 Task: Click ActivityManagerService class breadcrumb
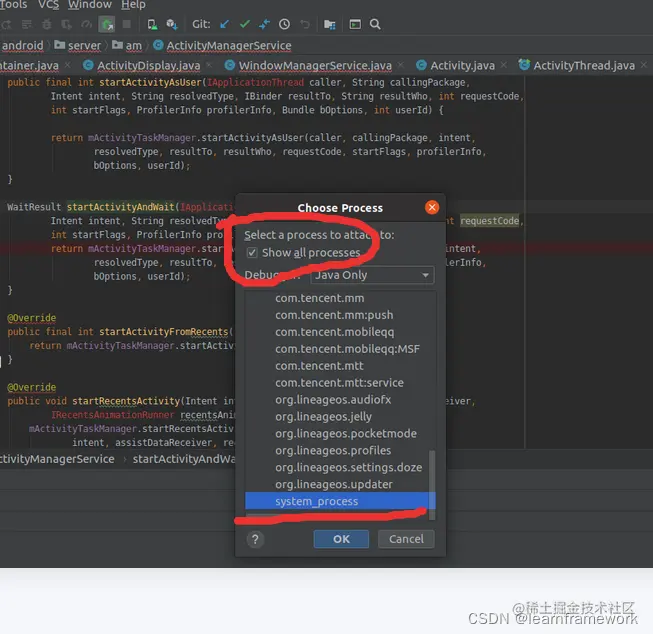click(x=222, y=45)
